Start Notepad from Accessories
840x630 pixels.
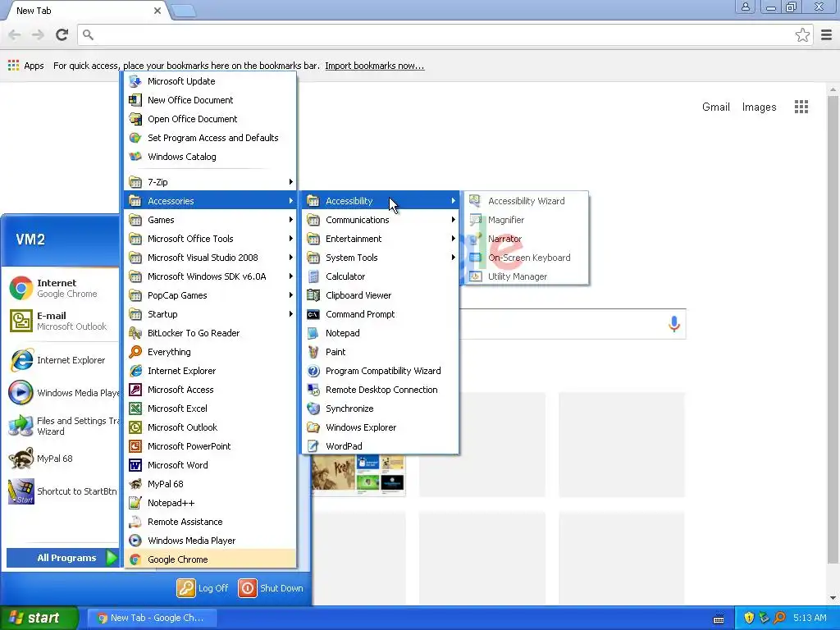pyautogui.click(x=381, y=333)
